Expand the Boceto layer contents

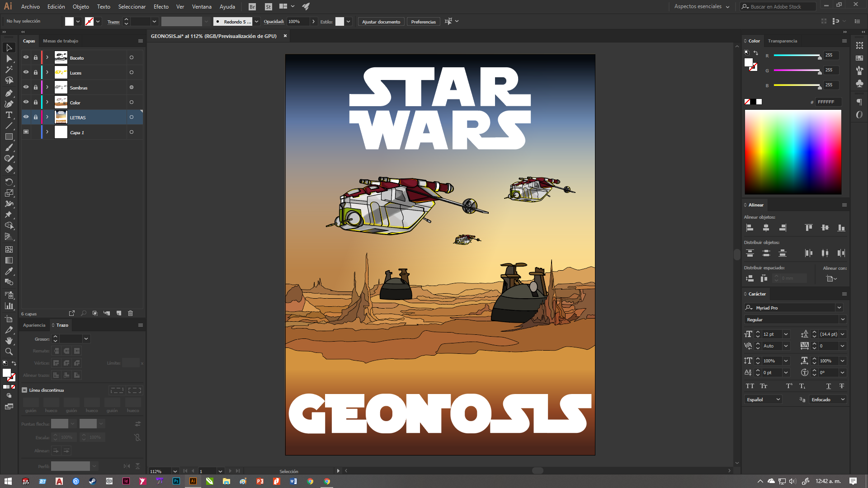(47, 57)
